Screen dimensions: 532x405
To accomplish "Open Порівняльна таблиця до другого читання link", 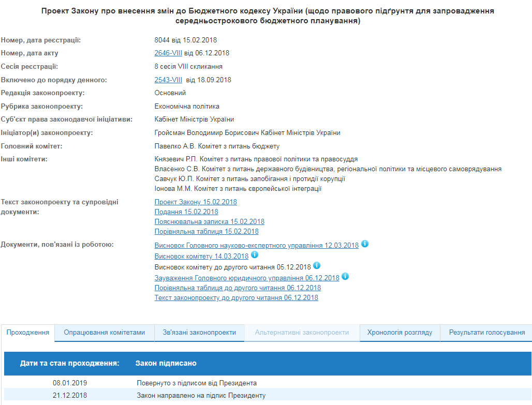I will [x=238, y=288].
